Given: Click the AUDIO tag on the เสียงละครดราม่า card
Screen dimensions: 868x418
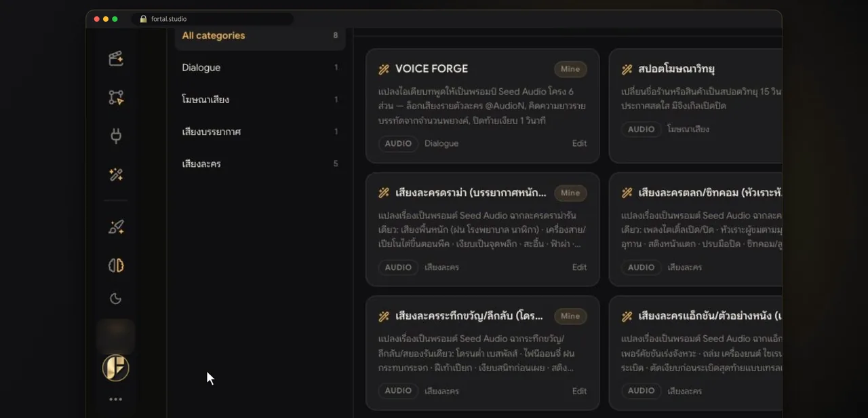Looking at the screenshot, I should [398, 267].
